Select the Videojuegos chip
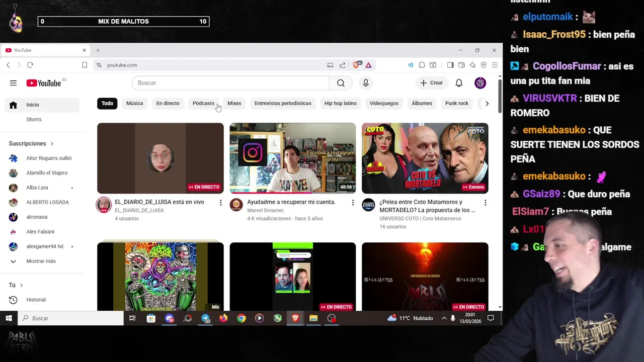This screenshot has width=644, height=362. 384,103
